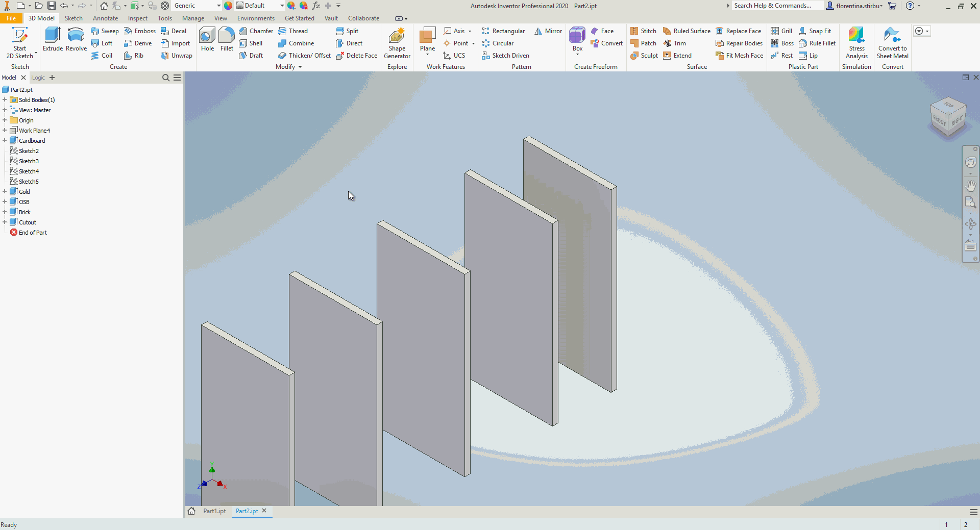Click the Replace Face button
This screenshot has width=980, height=530.
pos(738,31)
